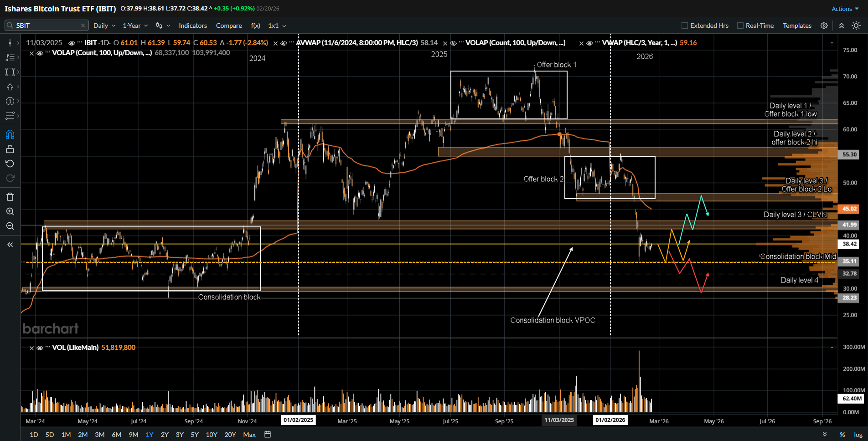Click the 01/02/2026 date marker
The height and width of the screenshot is (441, 868).
610,420
